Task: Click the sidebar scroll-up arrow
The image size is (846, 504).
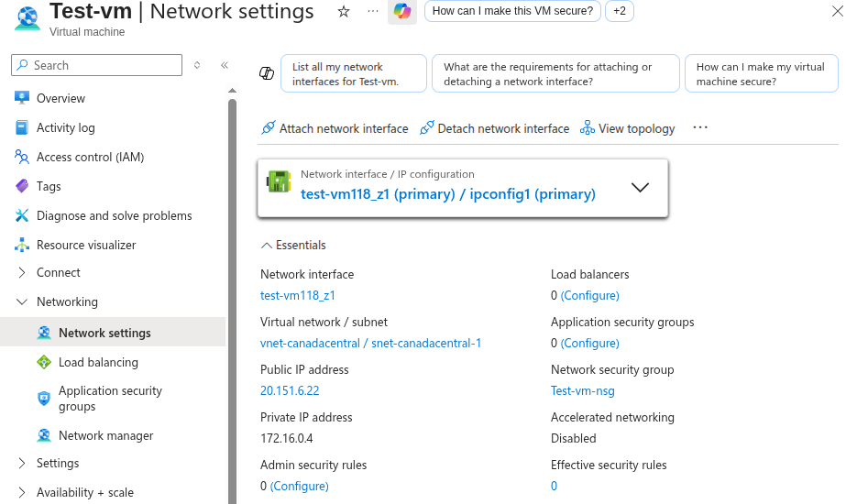Action: pyautogui.click(x=232, y=90)
